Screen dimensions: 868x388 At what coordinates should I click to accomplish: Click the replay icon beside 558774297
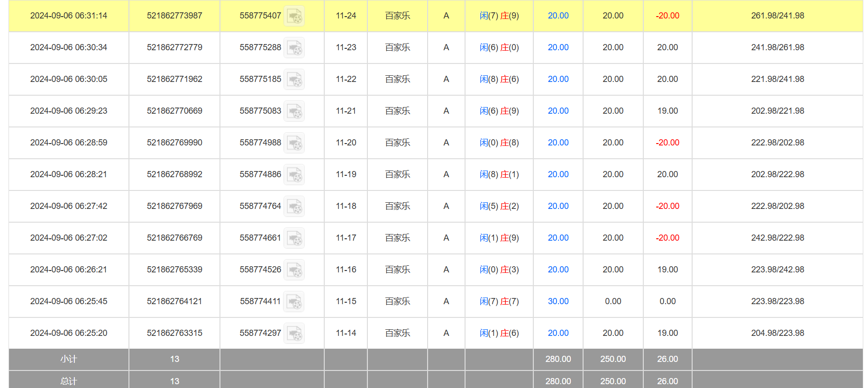tap(294, 334)
